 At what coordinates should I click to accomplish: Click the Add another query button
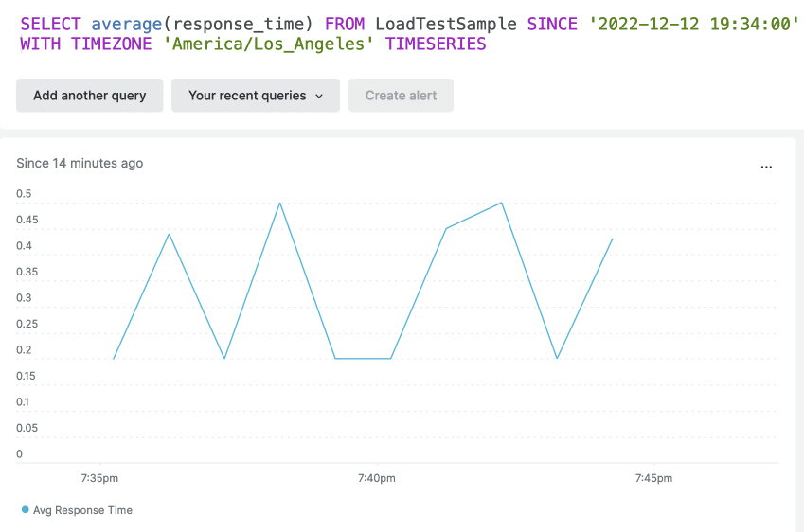pyautogui.click(x=90, y=96)
